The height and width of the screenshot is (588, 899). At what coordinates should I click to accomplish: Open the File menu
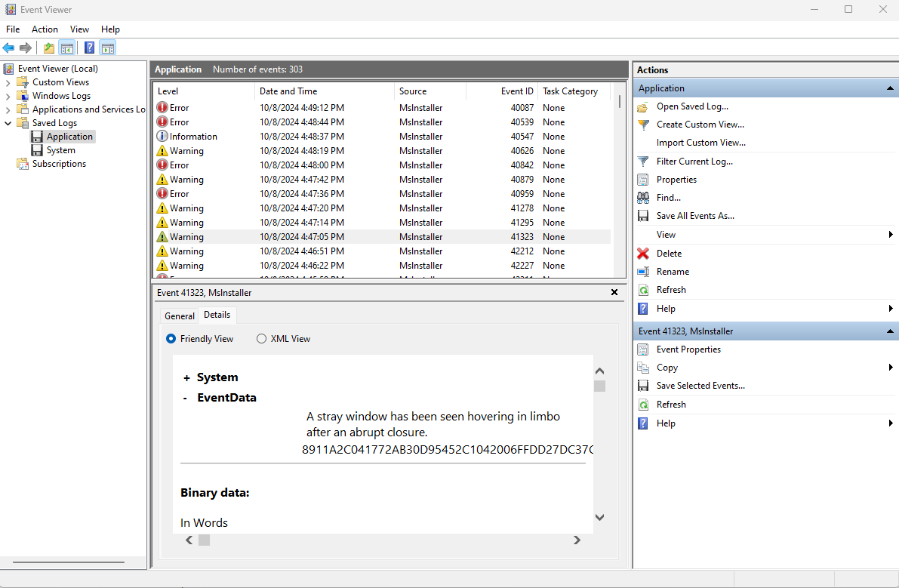click(x=13, y=29)
